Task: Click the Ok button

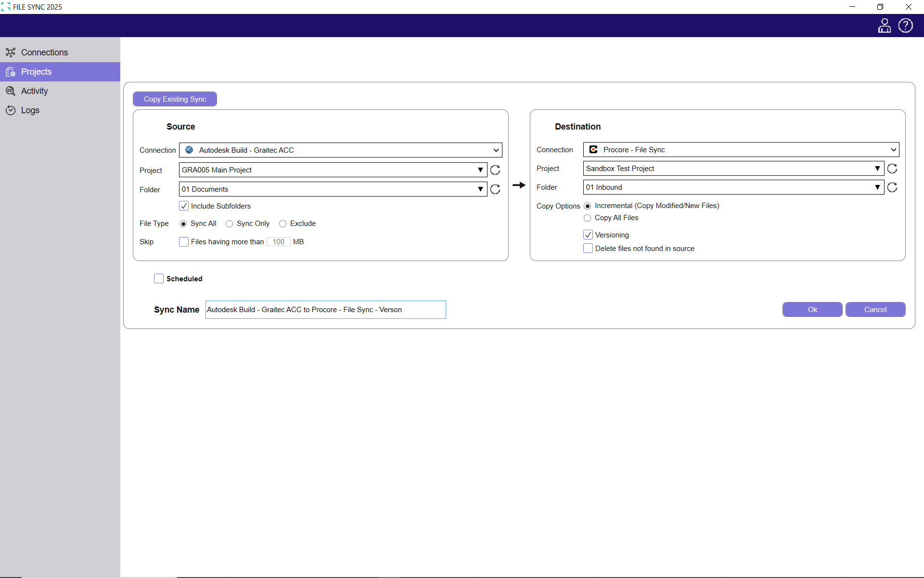Action: coord(812,310)
